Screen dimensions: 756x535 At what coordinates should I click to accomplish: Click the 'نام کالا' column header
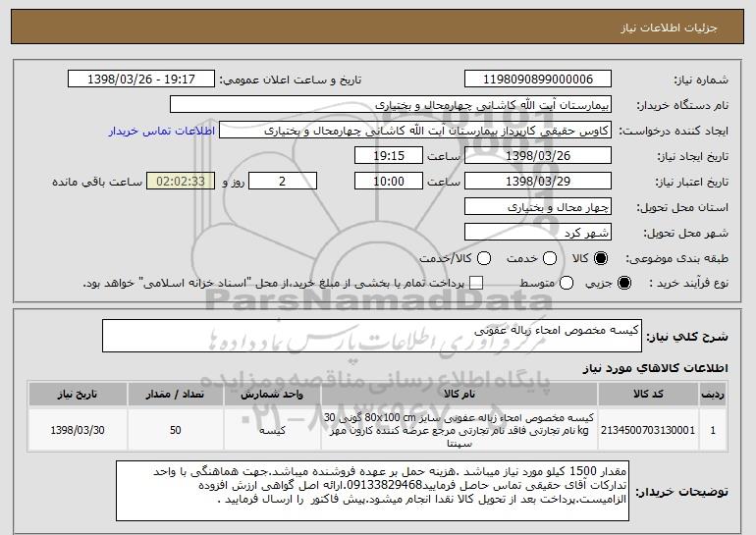459,395
